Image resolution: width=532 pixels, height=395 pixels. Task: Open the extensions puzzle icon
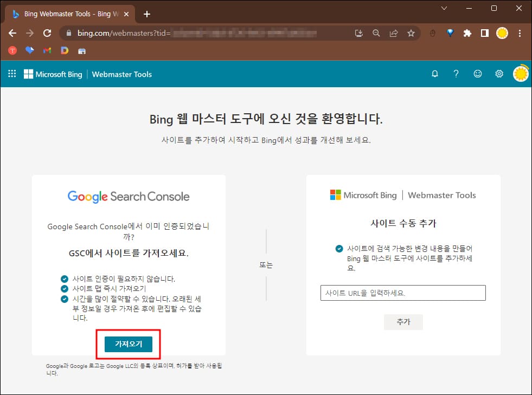point(467,33)
